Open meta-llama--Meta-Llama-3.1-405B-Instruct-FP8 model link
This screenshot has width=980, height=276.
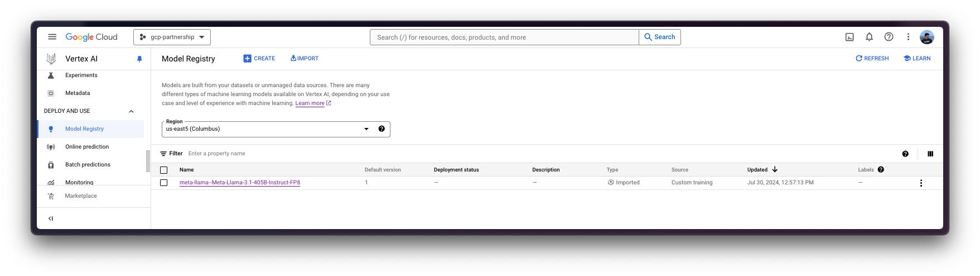240,183
